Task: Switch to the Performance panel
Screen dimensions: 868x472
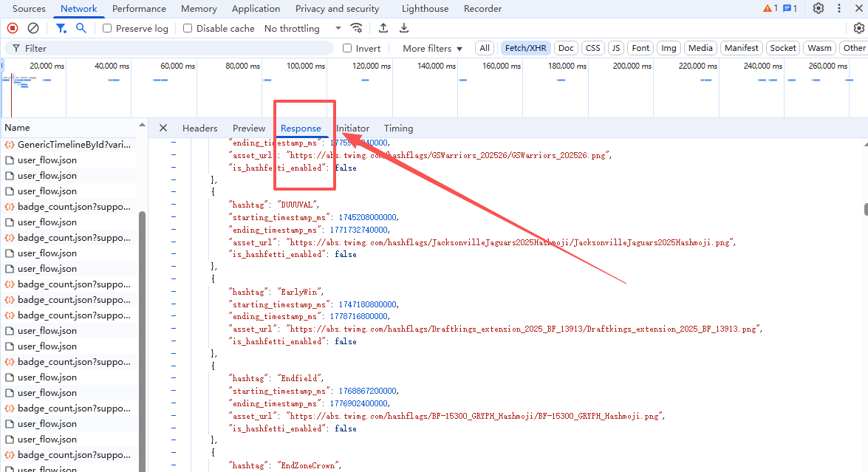Action: point(139,8)
